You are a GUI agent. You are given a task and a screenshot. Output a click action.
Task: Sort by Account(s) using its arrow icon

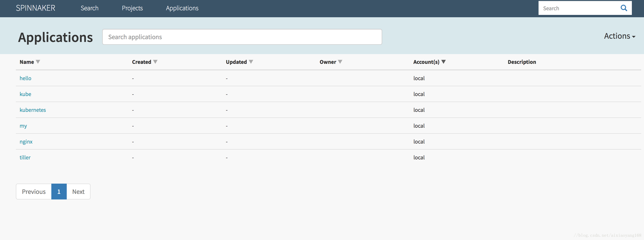444,62
